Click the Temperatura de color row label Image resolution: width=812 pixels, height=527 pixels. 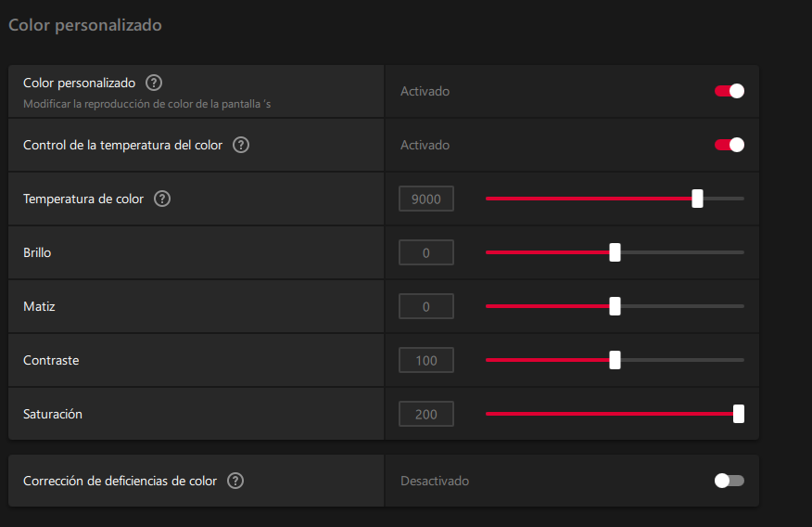[x=83, y=199]
